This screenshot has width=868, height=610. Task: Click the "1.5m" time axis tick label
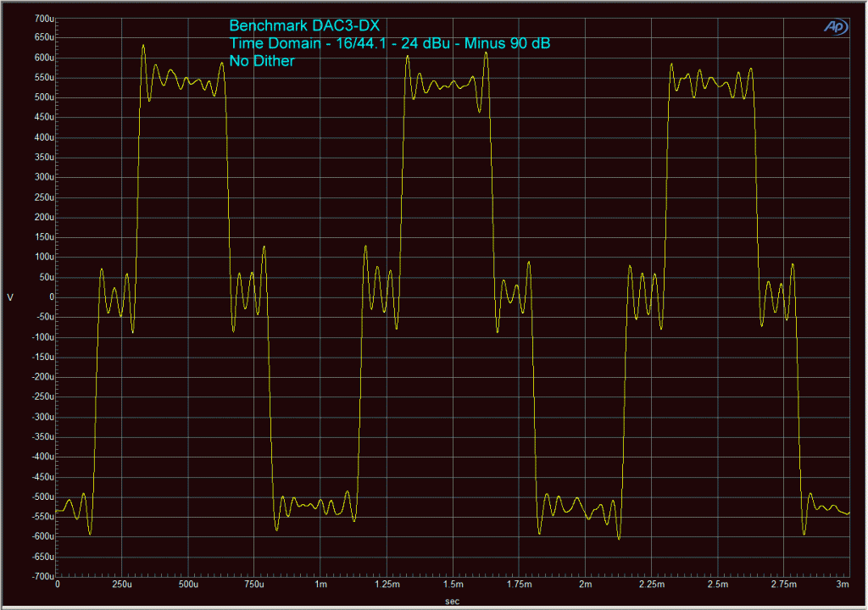[455, 585]
